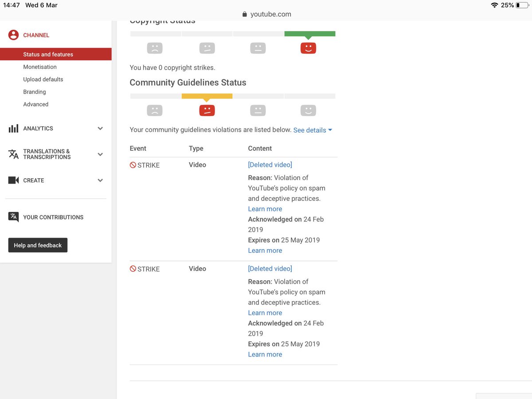Open the Advanced menu item
532x399 pixels.
tap(36, 104)
